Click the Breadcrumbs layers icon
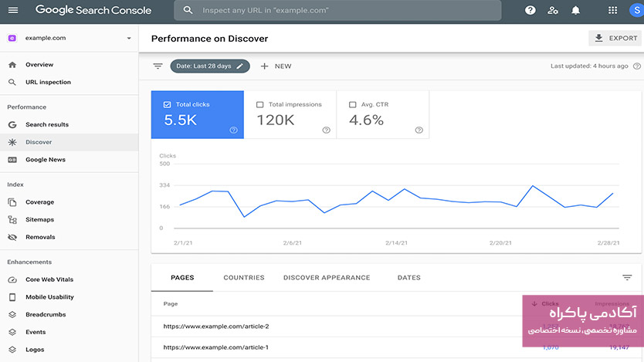This screenshot has width=644, height=362. (x=12, y=315)
